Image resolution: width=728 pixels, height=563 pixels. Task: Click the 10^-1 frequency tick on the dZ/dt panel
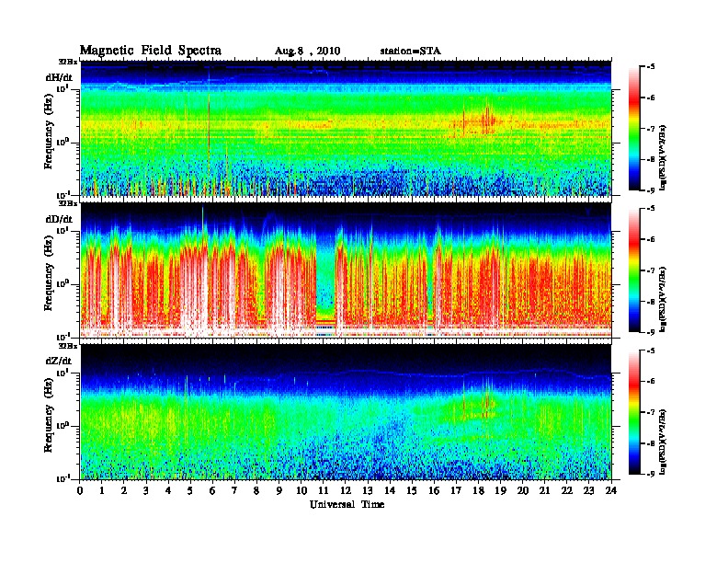point(63,478)
